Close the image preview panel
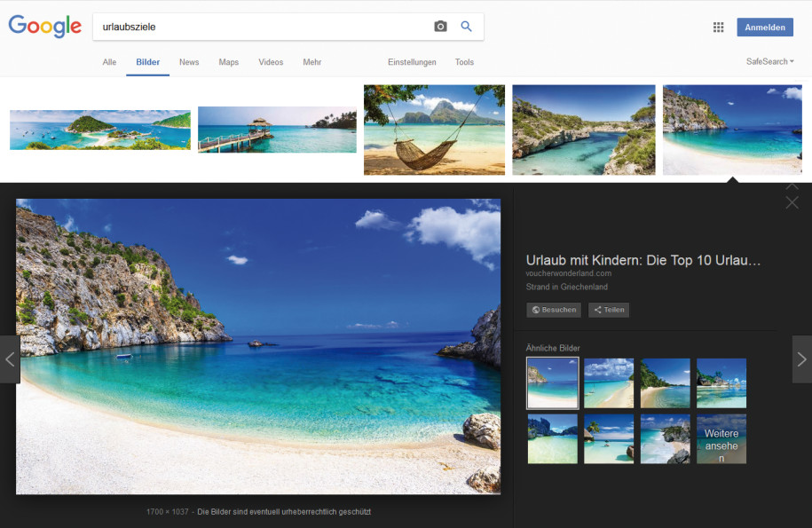 coord(792,202)
